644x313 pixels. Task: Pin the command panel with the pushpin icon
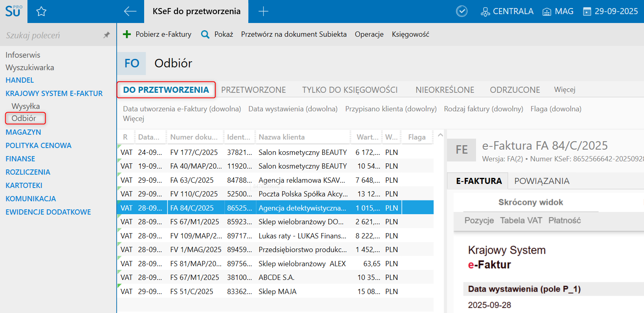tap(107, 35)
